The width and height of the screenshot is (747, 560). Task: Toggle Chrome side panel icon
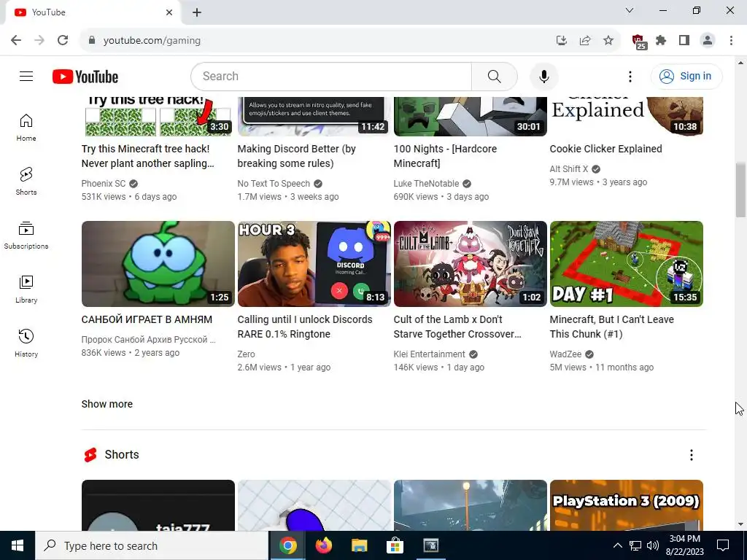click(x=684, y=41)
